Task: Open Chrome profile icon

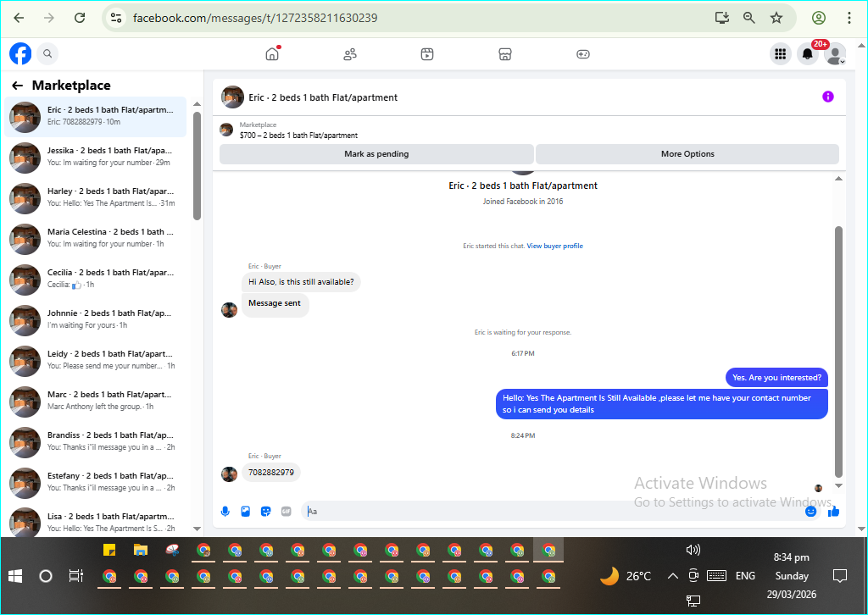Action: pyautogui.click(x=819, y=18)
